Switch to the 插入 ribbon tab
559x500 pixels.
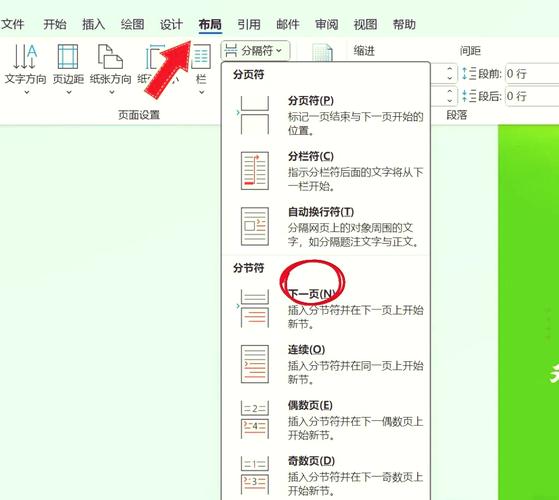coord(93,25)
